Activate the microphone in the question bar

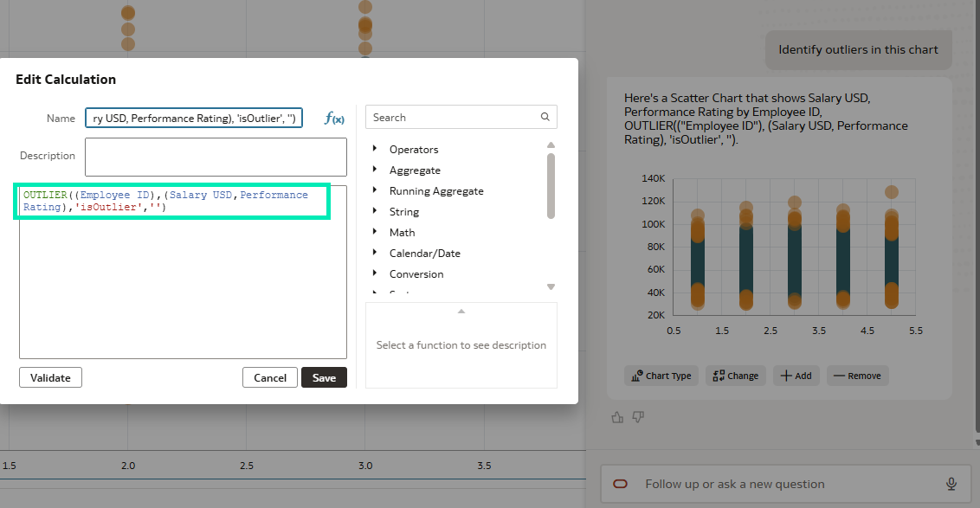click(x=951, y=484)
